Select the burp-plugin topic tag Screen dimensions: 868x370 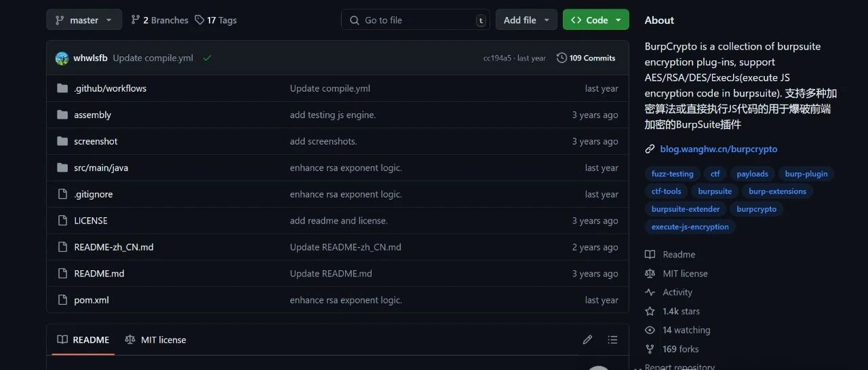pos(806,174)
